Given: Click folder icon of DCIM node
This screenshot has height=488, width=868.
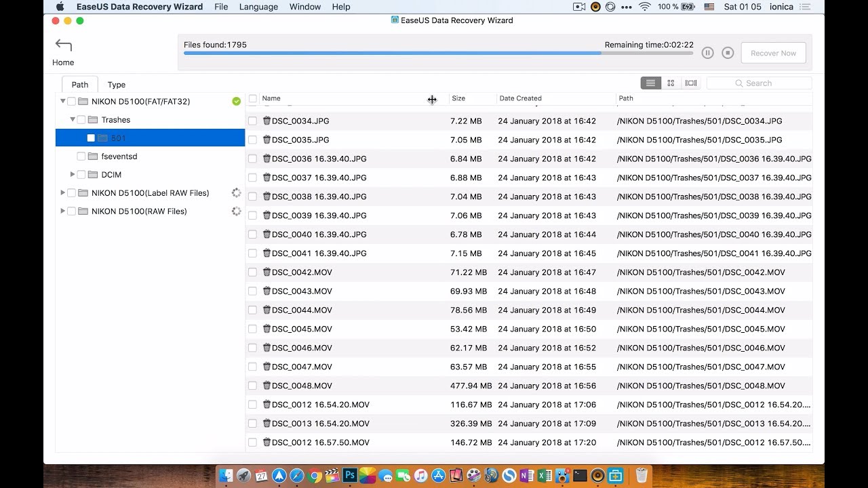Looking at the screenshot, I should 93,175.
